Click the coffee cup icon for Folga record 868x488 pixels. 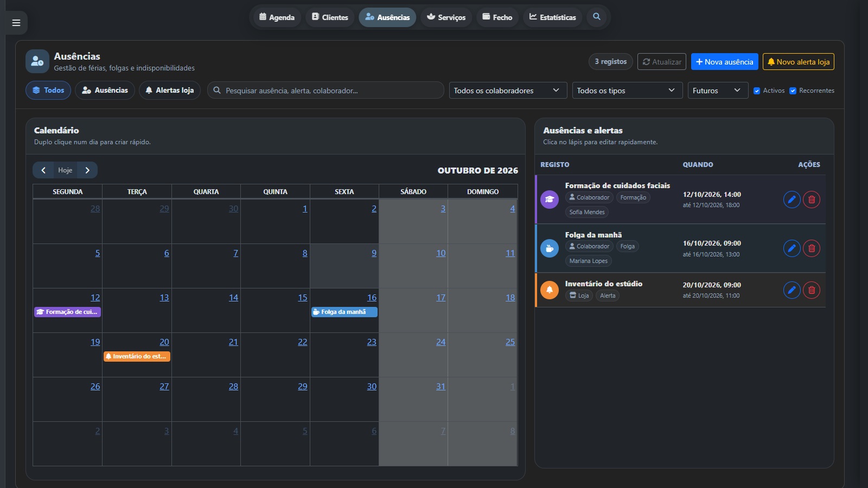point(550,248)
